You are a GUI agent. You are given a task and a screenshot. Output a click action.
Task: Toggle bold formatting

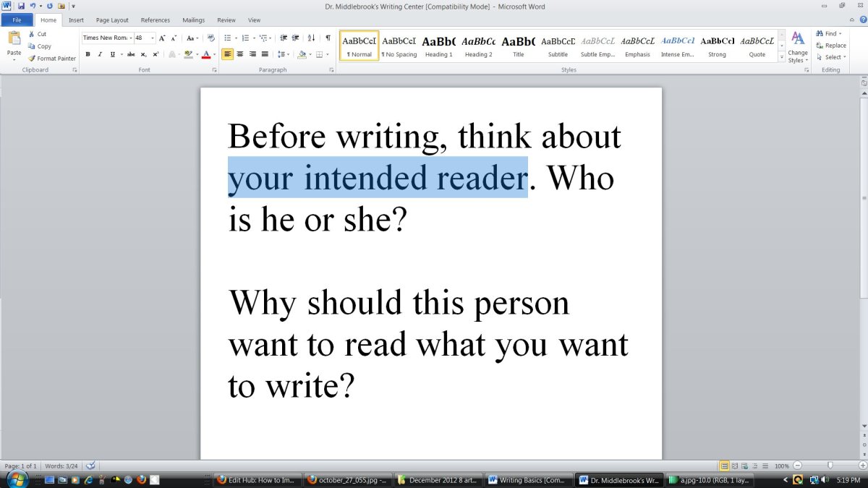88,54
